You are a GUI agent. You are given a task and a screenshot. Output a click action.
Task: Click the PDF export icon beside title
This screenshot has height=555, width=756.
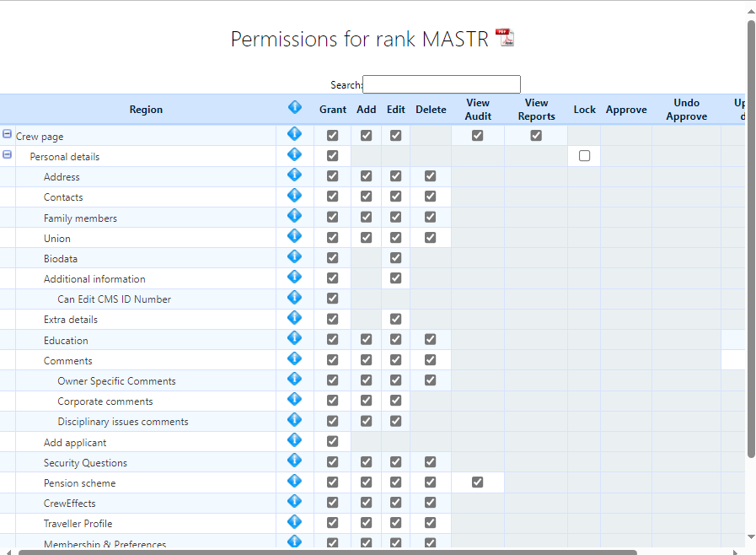[505, 38]
